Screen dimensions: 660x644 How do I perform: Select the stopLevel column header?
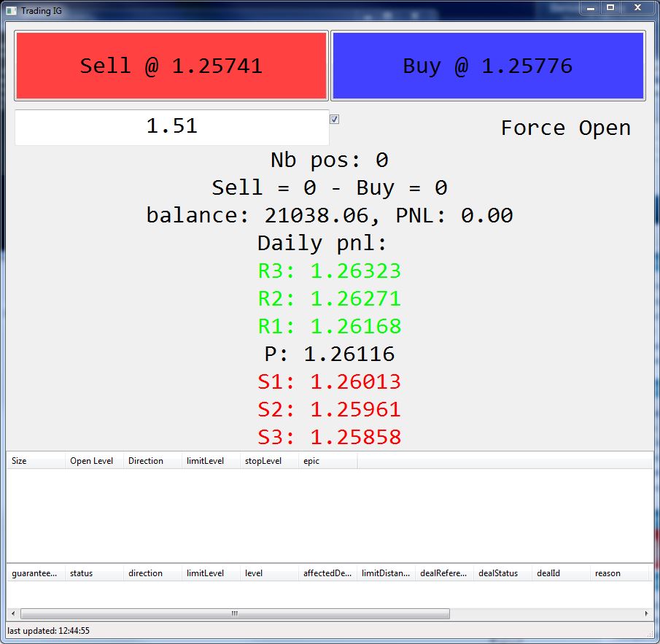[269, 461]
